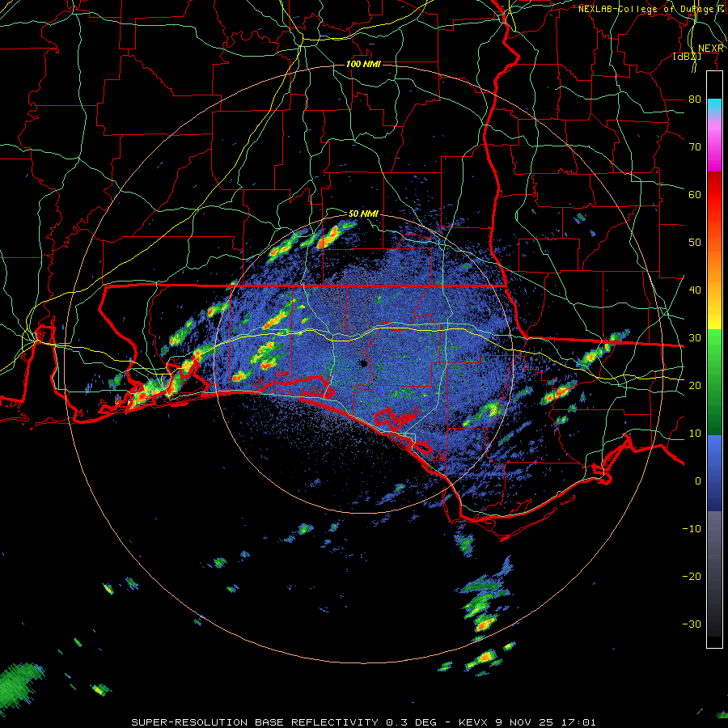
Task: Click the 60 value on dBZ scale
Action: pyautogui.click(x=695, y=195)
